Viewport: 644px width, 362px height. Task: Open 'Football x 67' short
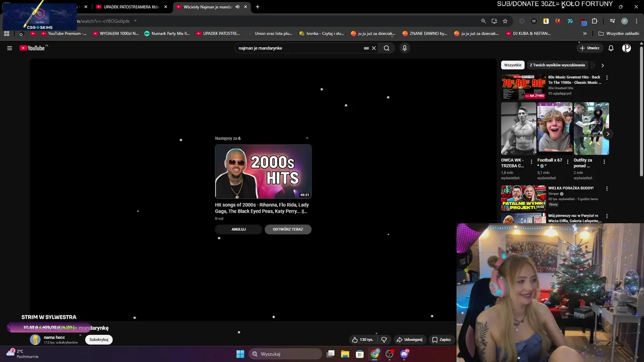555,129
